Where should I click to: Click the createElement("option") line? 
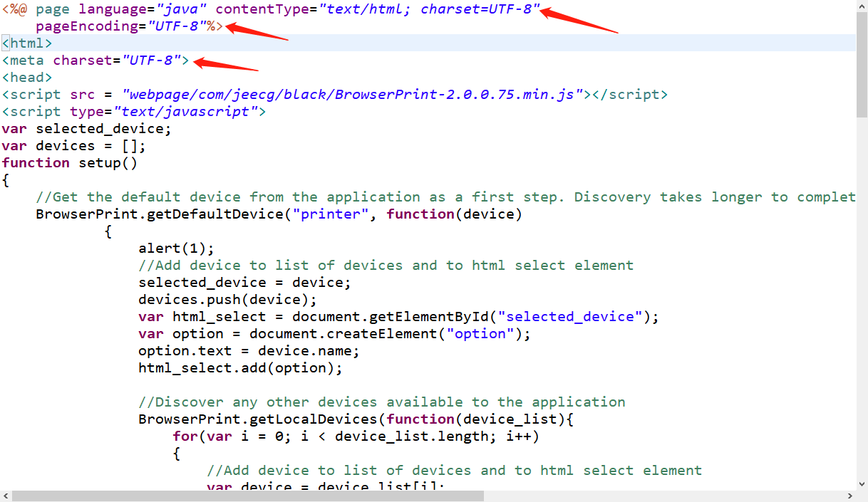point(335,334)
